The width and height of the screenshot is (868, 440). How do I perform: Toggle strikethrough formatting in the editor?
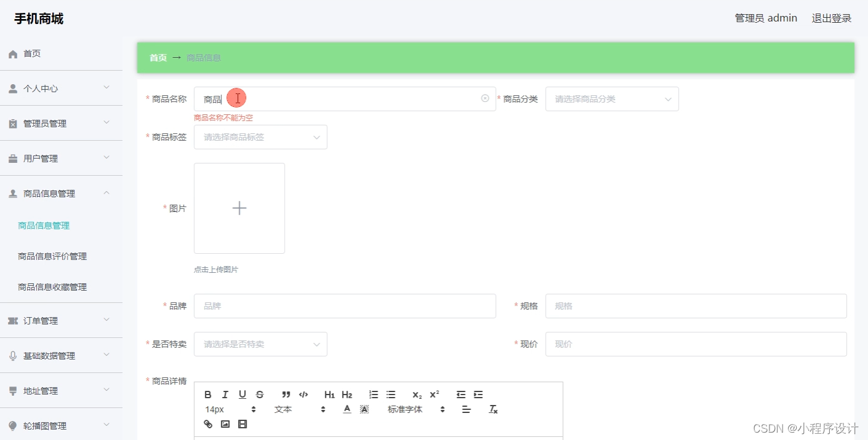tap(260, 395)
